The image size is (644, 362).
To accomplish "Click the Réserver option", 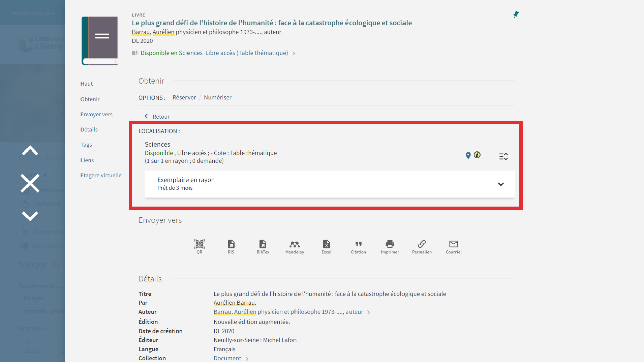I will click(x=184, y=97).
